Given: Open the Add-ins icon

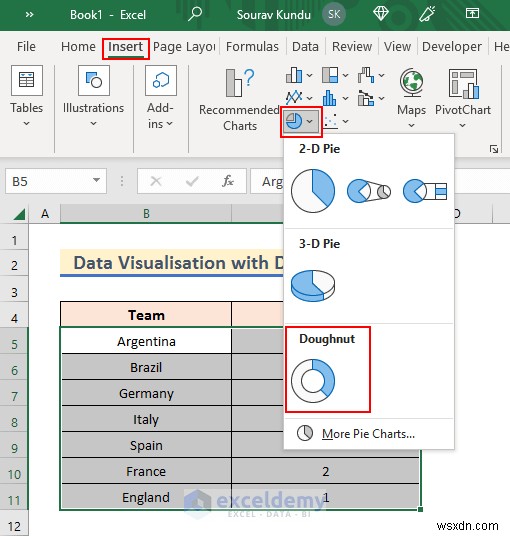Looking at the screenshot, I should click(161, 80).
